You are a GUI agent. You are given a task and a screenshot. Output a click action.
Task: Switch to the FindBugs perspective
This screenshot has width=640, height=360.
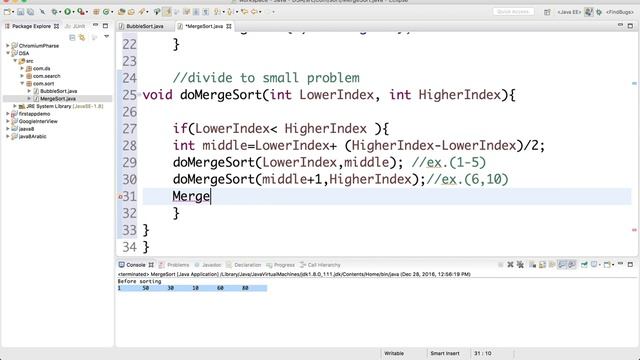point(620,12)
